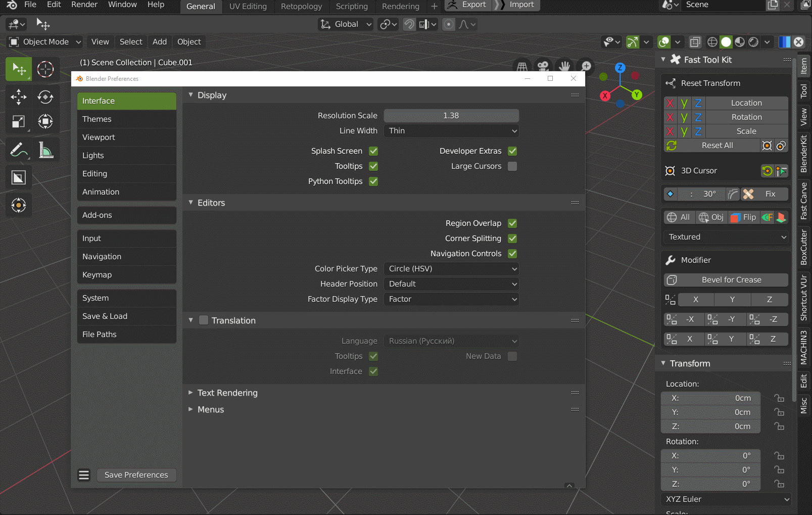Change the Line Width dropdown from Thin
This screenshot has width=812, height=515.
tap(451, 130)
